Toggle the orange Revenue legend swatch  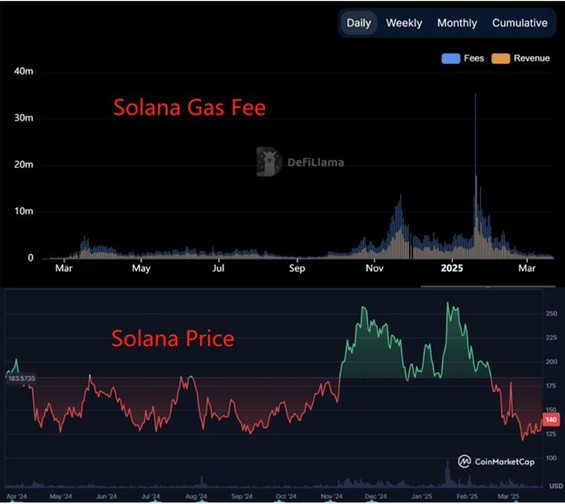[501, 58]
